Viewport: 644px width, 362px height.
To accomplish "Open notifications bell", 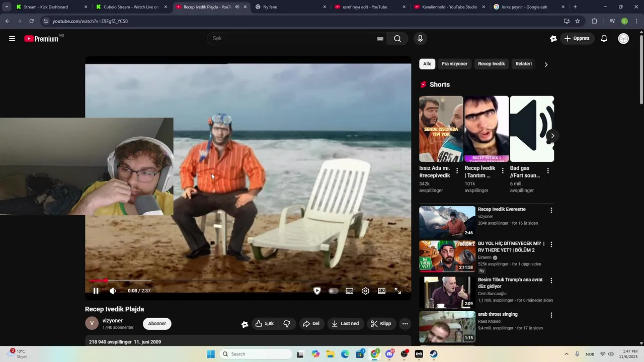I will (x=604, y=39).
